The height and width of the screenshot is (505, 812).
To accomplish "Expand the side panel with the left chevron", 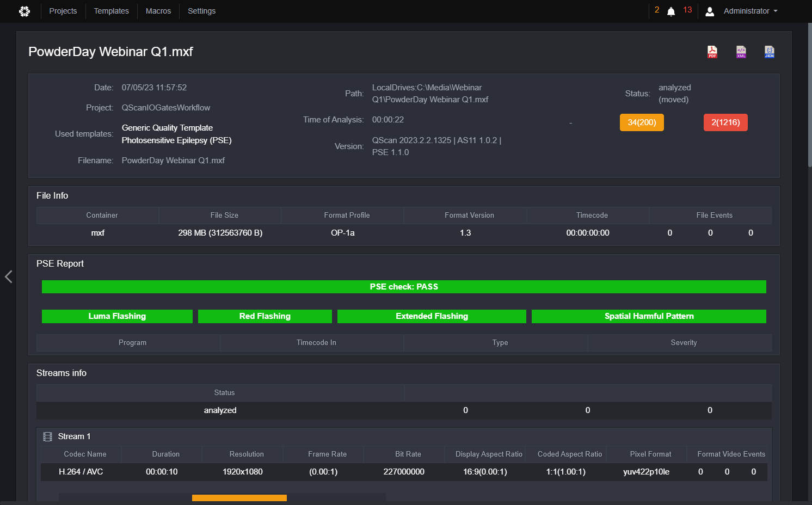I will pos(8,276).
